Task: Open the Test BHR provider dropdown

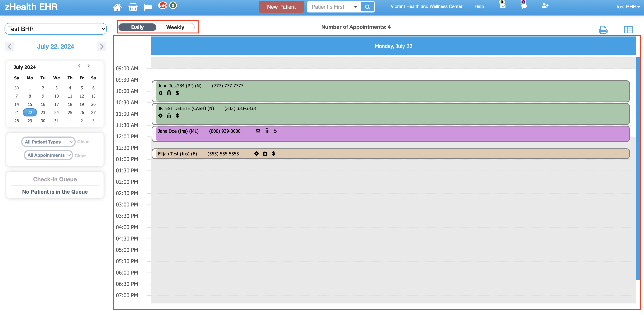Action: 55,29
